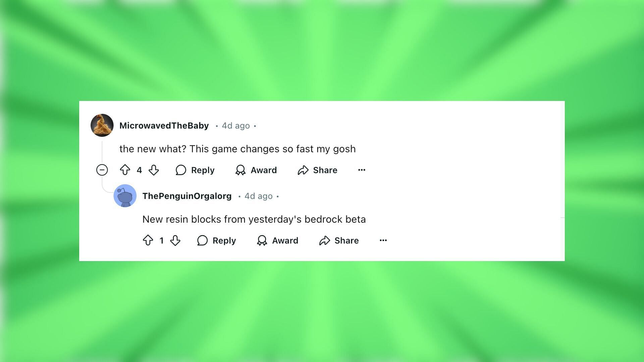This screenshot has height=362, width=644.
Task: Click the more options button on MicrowavedTheBaby's comment
Action: tap(362, 170)
